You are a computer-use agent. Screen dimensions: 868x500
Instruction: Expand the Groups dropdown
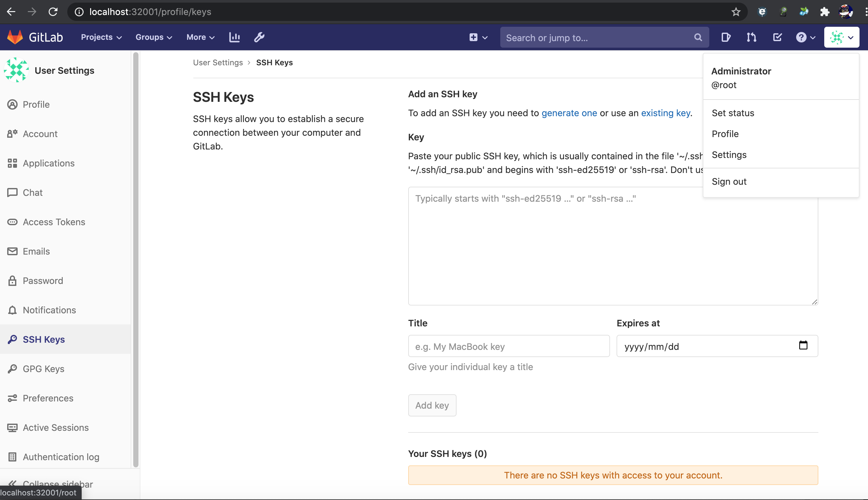coord(153,37)
